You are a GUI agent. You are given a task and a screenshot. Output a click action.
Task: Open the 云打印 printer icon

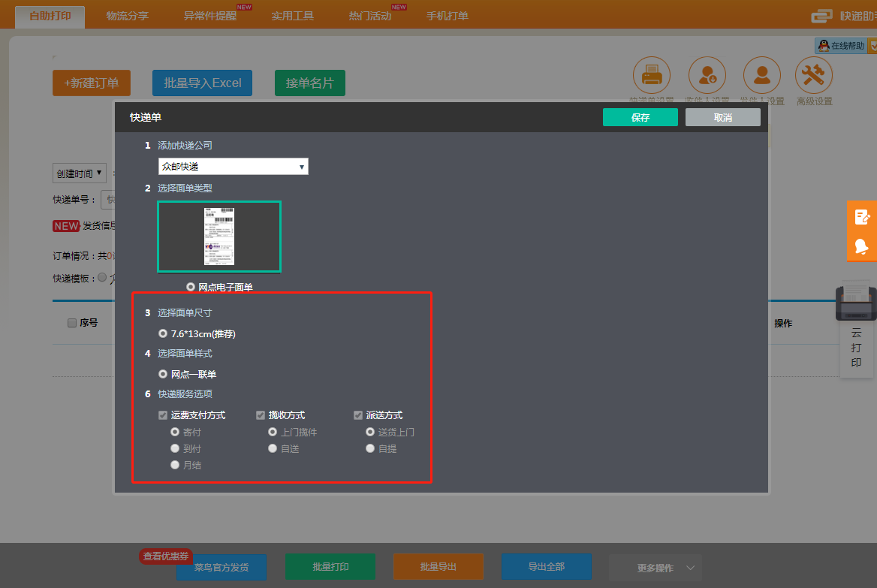coord(856,301)
